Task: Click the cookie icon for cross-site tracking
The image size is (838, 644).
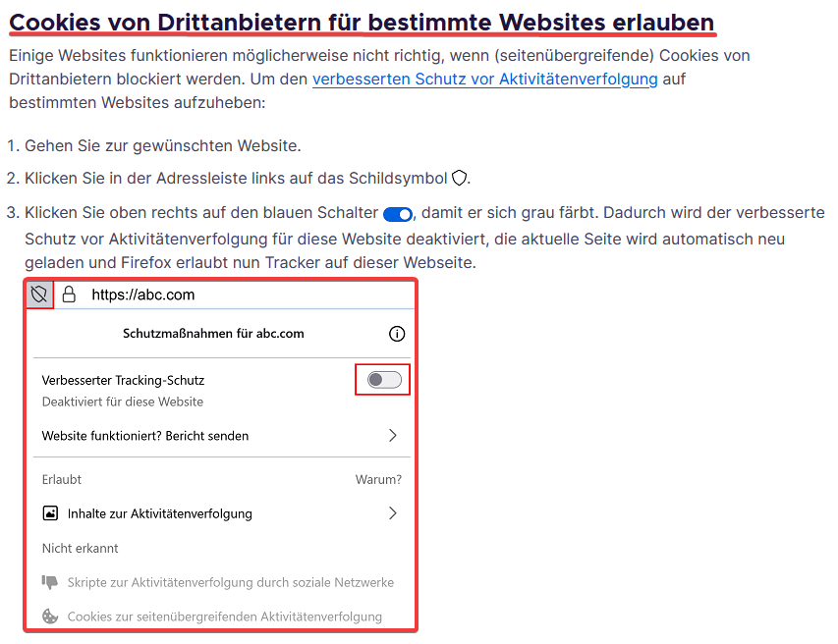Action: (50, 617)
